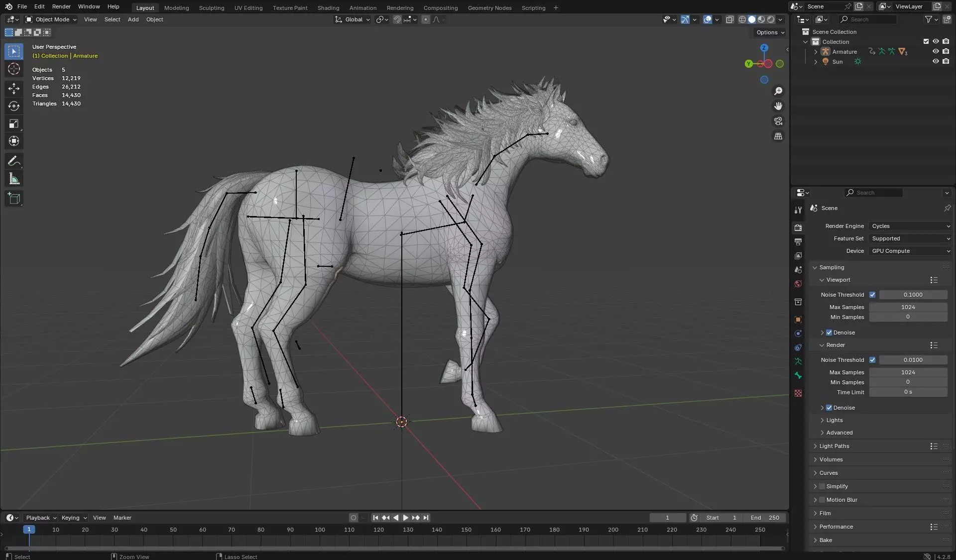Hide Armature in viewport via eye icon
Image resolution: width=956 pixels, height=560 pixels.
pyautogui.click(x=936, y=51)
